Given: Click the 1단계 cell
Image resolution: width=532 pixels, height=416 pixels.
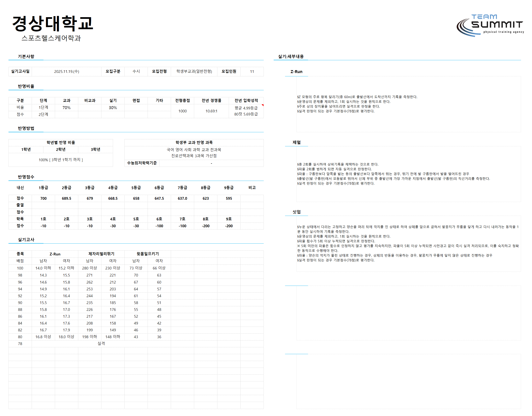Looking at the screenshot, I should point(43,107).
